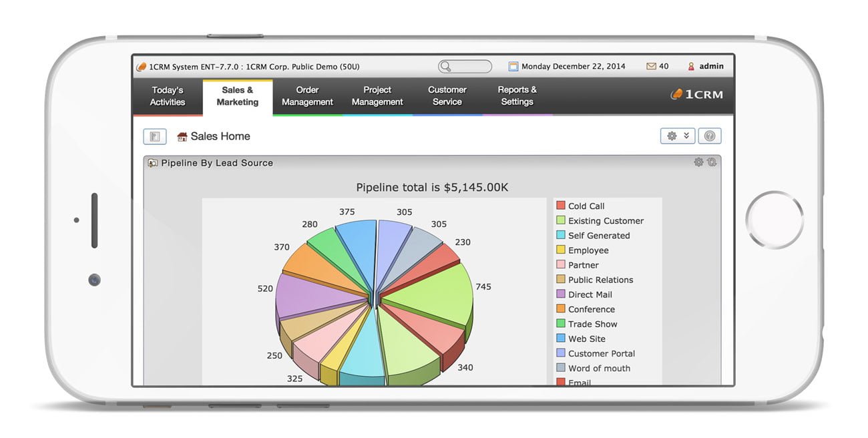Click the 520 value label on chart
Image resolution: width=868 pixels, height=438 pixels.
[x=265, y=288]
